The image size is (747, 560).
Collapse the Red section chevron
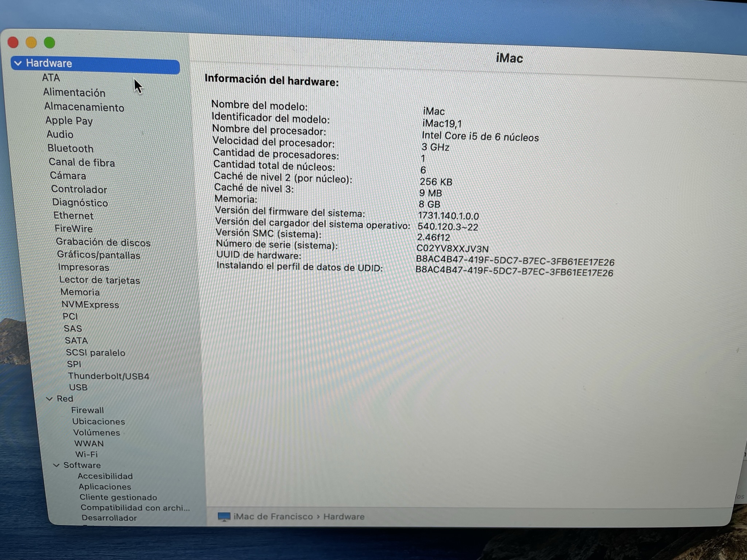(49, 399)
